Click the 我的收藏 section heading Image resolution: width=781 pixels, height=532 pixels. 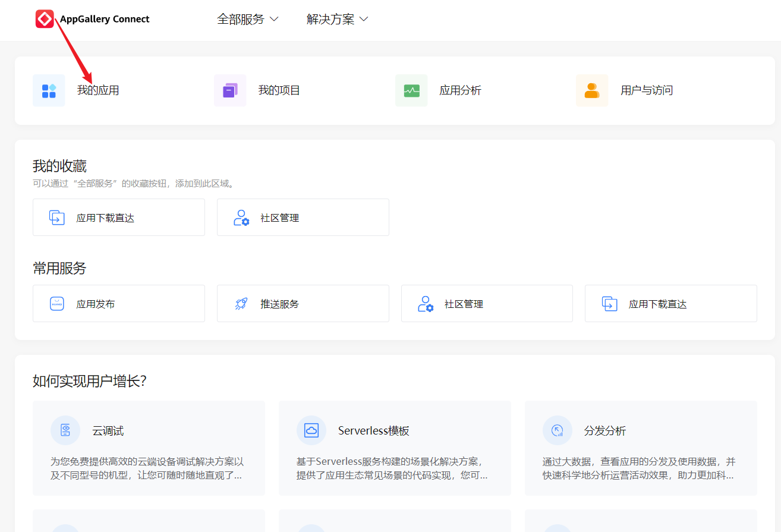(59, 166)
